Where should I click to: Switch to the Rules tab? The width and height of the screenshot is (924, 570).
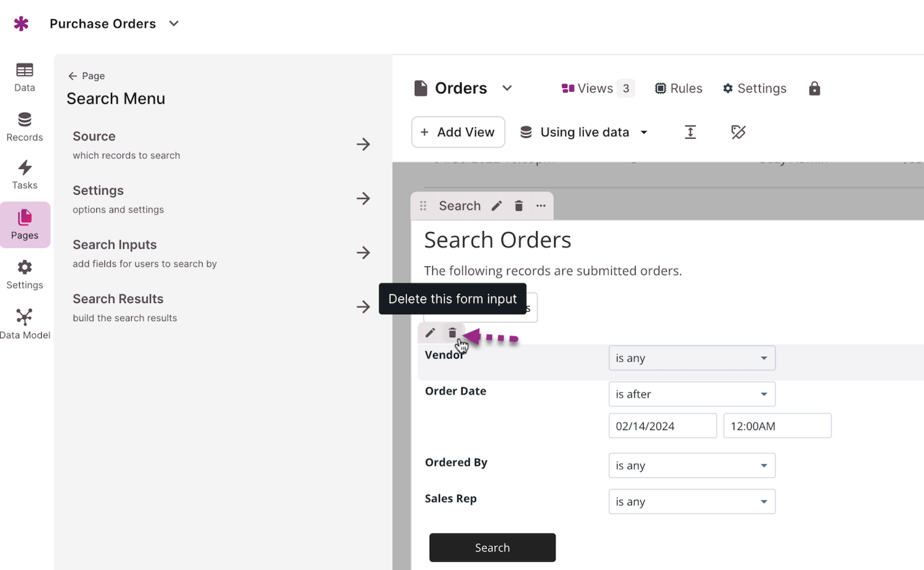point(678,89)
